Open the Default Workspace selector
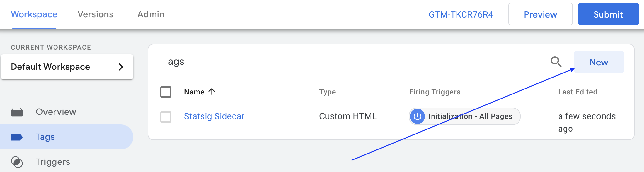 [67, 67]
